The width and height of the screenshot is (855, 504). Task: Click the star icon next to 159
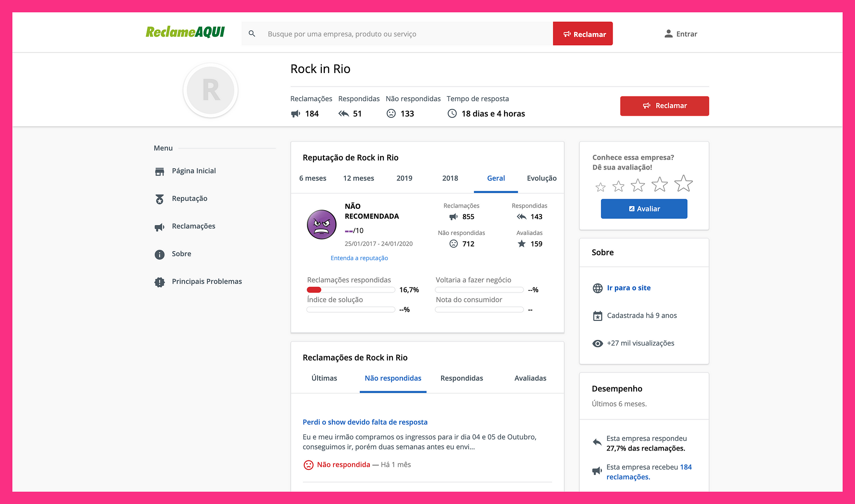(522, 244)
